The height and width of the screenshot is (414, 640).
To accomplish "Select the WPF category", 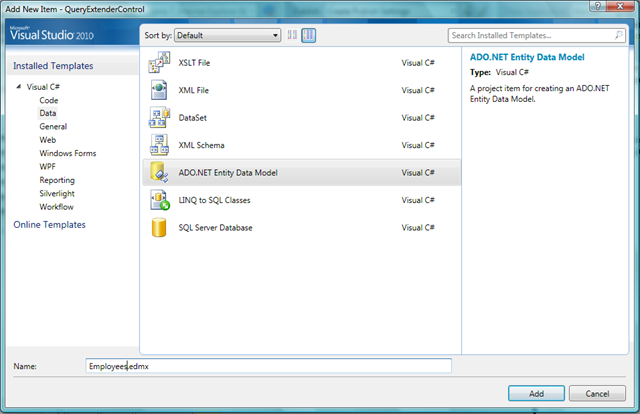I will pyautogui.click(x=47, y=167).
